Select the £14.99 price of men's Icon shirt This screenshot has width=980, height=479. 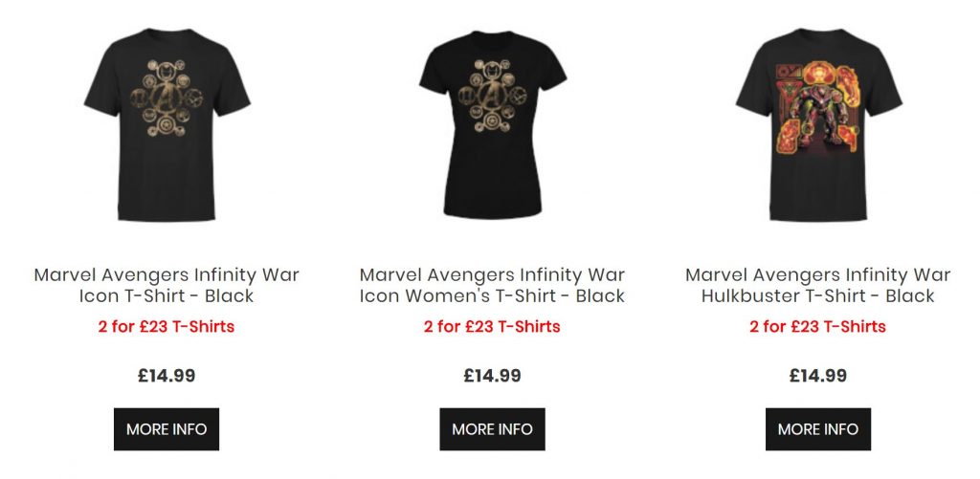pos(167,376)
